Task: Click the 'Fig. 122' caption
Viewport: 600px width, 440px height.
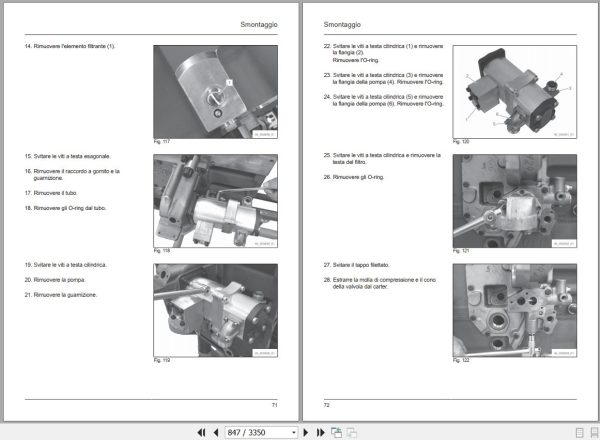Action: [461, 360]
